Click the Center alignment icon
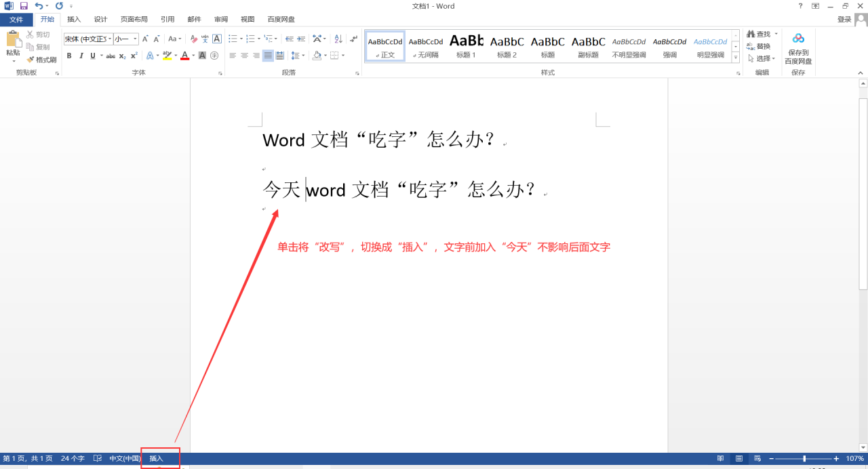Image resolution: width=868 pixels, height=469 pixels. [244, 56]
